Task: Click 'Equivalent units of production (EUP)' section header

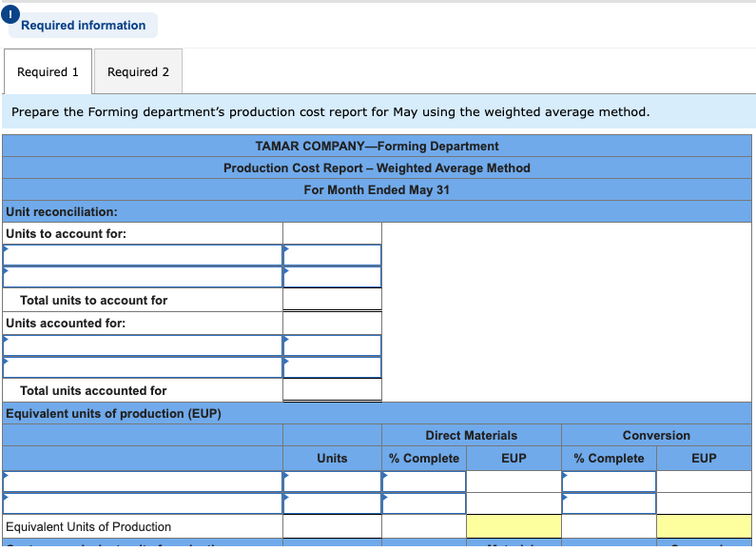Action: pos(114,414)
